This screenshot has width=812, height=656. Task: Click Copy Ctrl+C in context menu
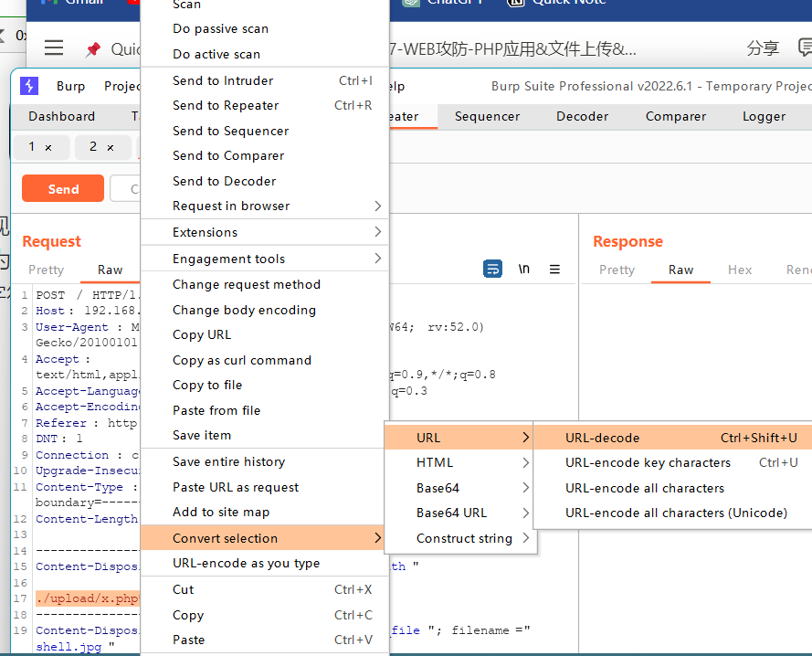(265, 615)
